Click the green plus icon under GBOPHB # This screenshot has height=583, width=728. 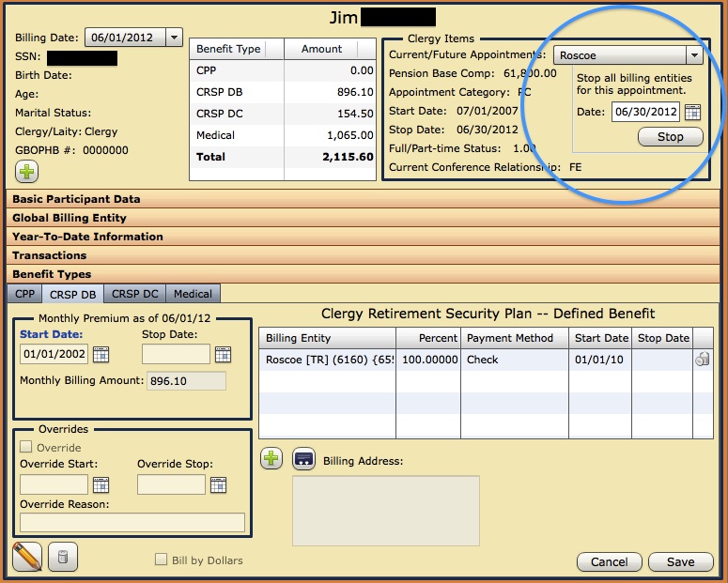pyautogui.click(x=27, y=172)
